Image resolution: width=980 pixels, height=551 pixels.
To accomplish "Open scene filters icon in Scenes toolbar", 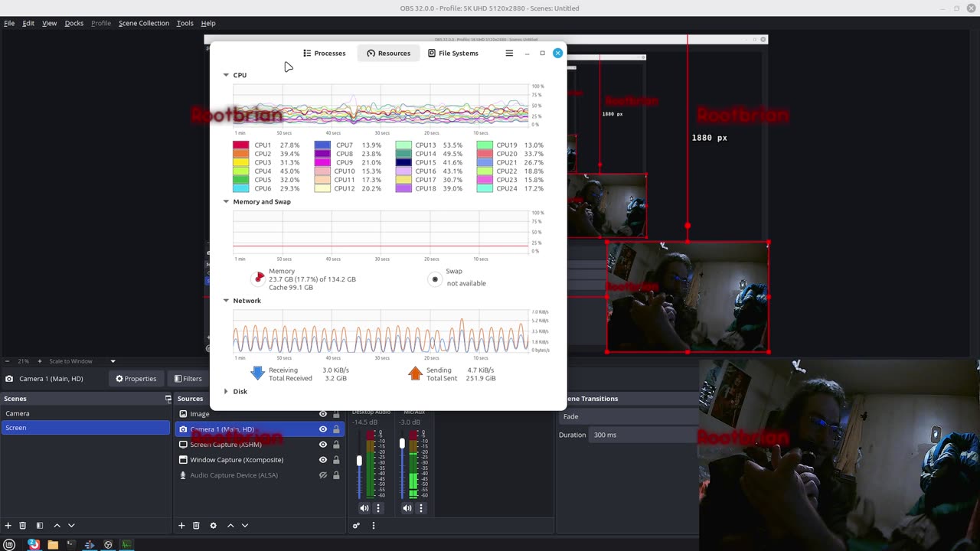I will click(40, 526).
